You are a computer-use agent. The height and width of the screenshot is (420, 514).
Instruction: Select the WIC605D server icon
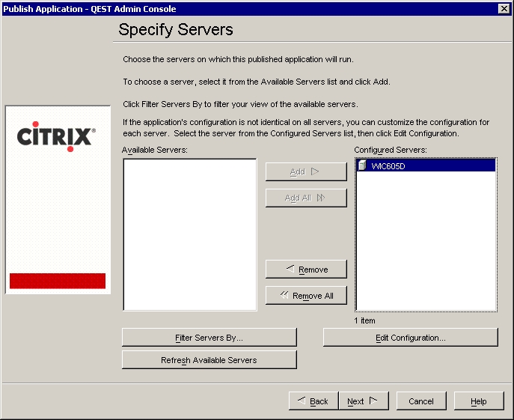click(363, 166)
